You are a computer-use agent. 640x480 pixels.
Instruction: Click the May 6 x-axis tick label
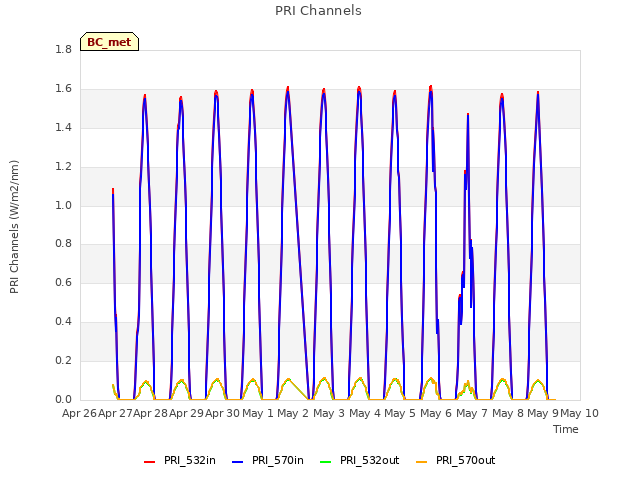point(436,413)
